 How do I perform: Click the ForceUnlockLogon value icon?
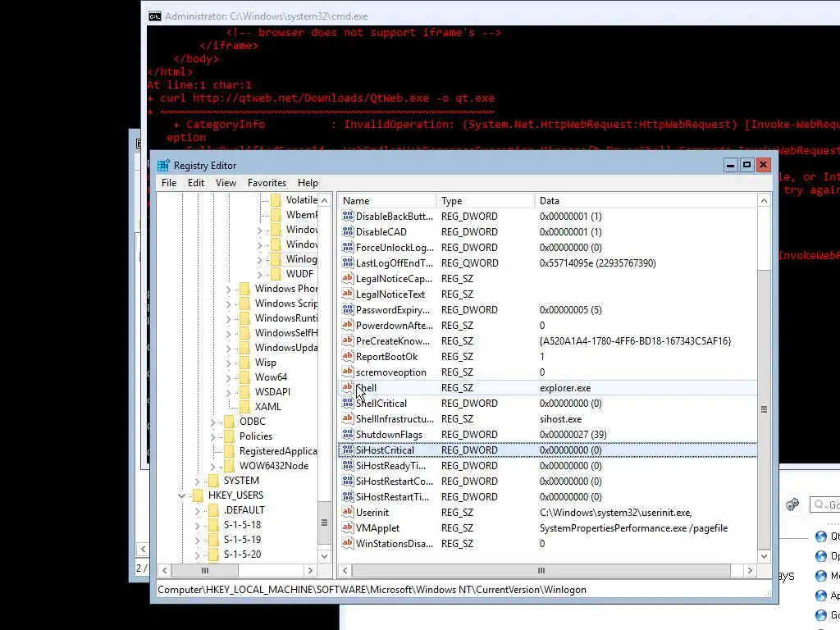[x=348, y=247]
